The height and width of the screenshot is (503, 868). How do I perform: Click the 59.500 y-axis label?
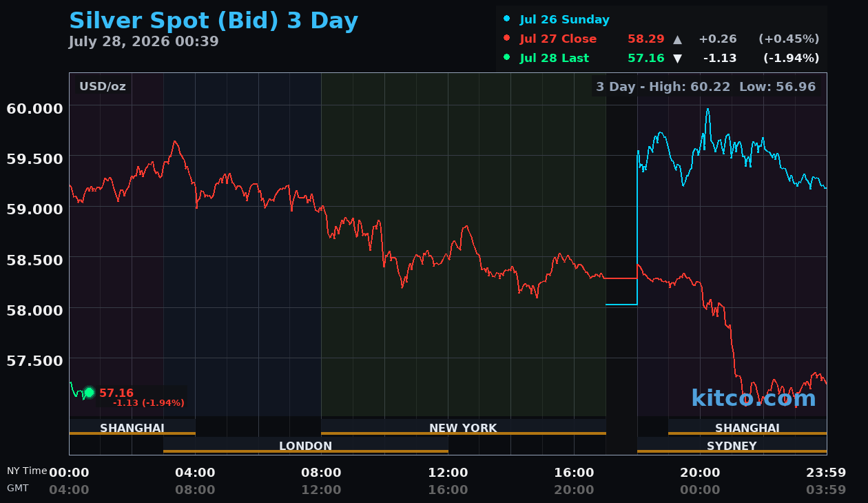[x=34, y=158]
